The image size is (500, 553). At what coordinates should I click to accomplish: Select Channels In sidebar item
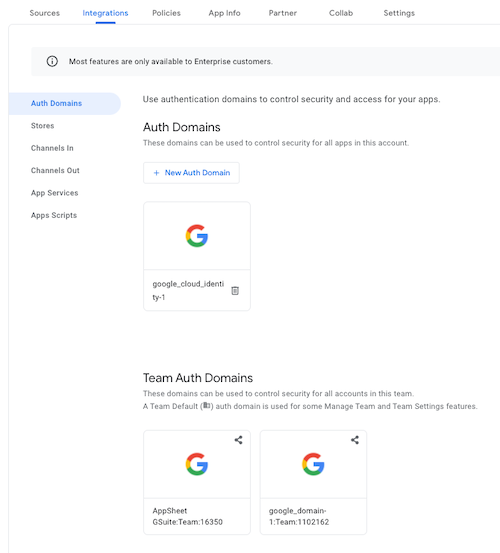pos(52,148)
